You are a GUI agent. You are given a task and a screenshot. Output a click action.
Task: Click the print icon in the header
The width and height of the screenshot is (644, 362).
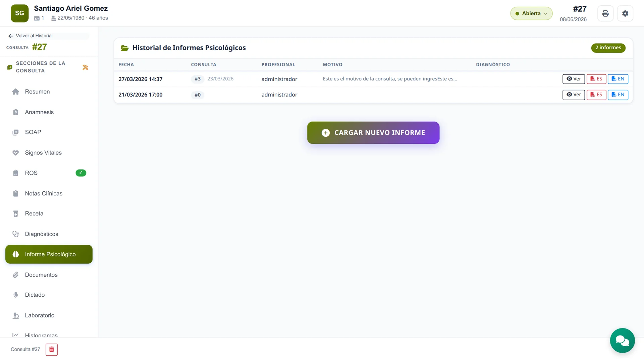tap(605, 13)
